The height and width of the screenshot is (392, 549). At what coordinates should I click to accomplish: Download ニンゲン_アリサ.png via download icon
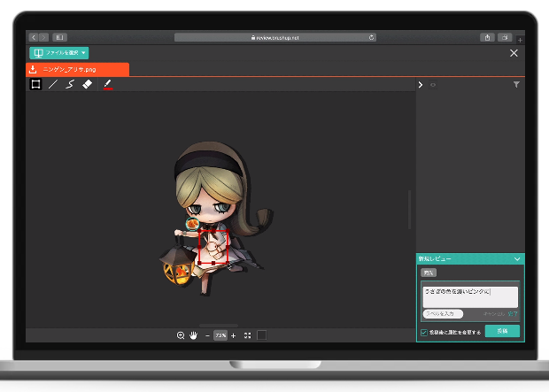point(33,69)
